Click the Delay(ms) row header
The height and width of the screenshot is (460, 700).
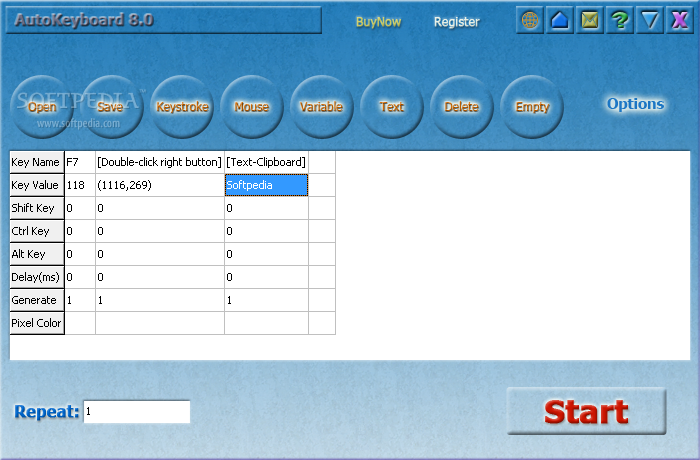[37, 277]
